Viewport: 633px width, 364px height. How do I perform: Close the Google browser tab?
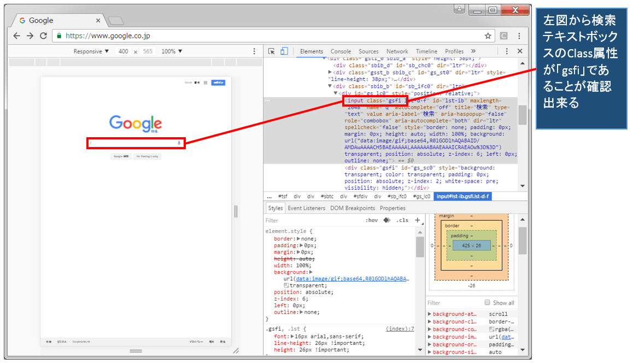coord(98,21)
